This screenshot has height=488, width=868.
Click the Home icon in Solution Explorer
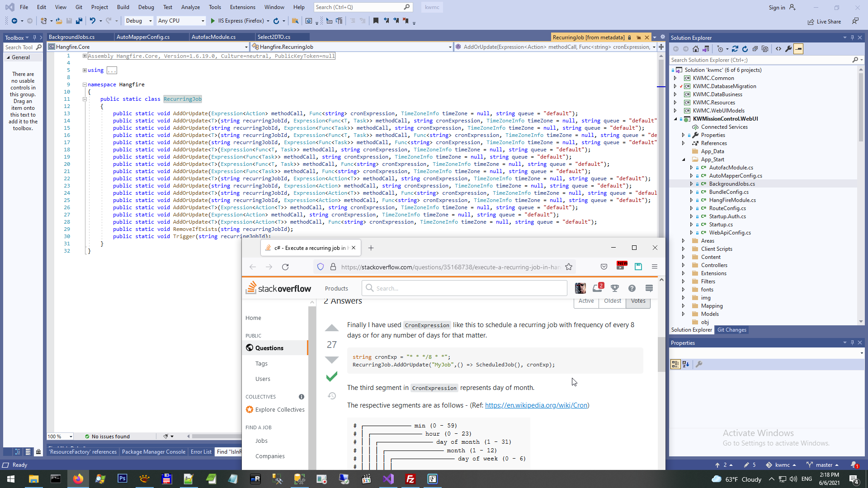696,49
